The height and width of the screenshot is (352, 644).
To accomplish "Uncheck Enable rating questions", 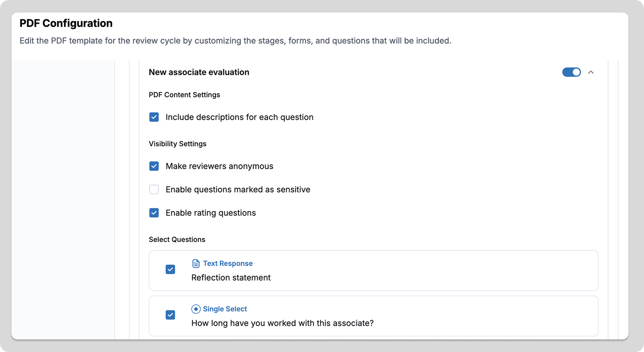I will (x=154, y=213).
